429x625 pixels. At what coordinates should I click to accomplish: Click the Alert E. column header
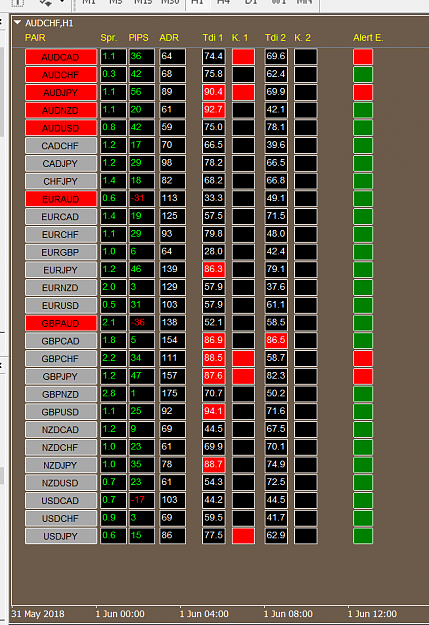(368, 38)
